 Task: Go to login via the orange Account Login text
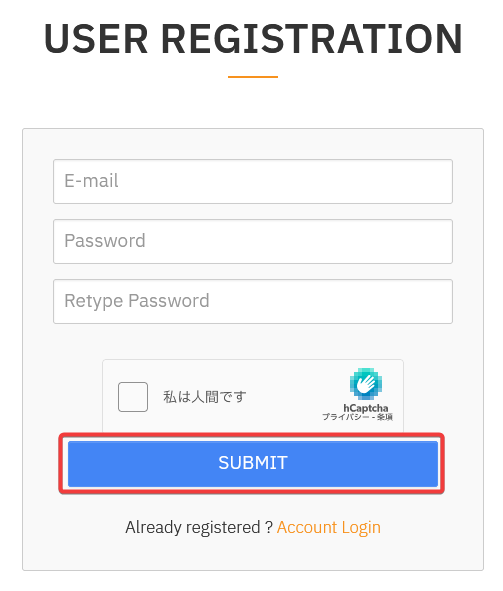pyautogui.click(x=329, y=527)
